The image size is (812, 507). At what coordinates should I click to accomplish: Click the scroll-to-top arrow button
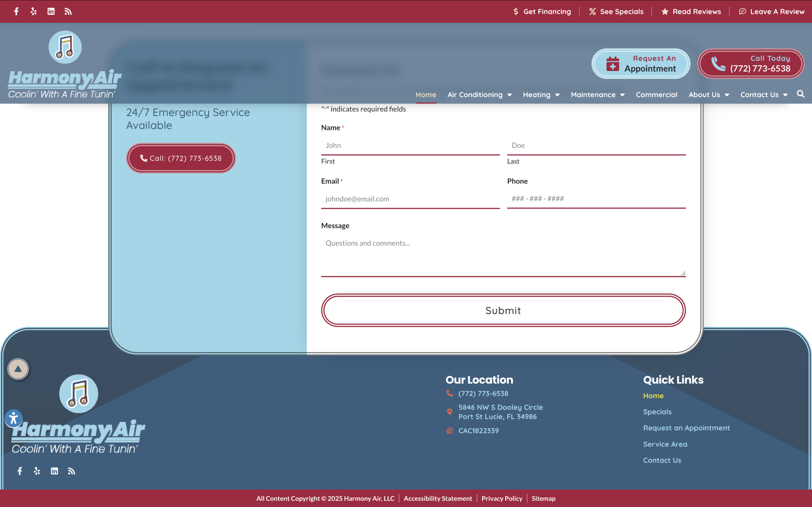[18, 369]
